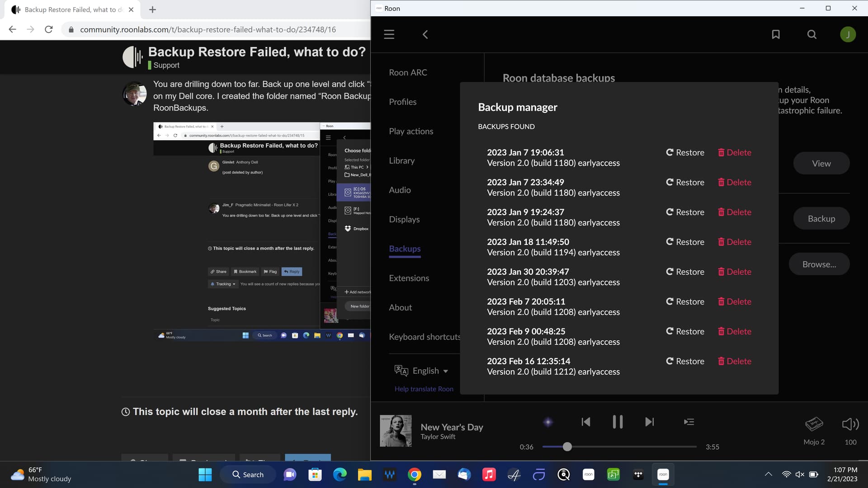Click the hamburger menu icon in Roon
Screen dimensions: 868x488
389,34
